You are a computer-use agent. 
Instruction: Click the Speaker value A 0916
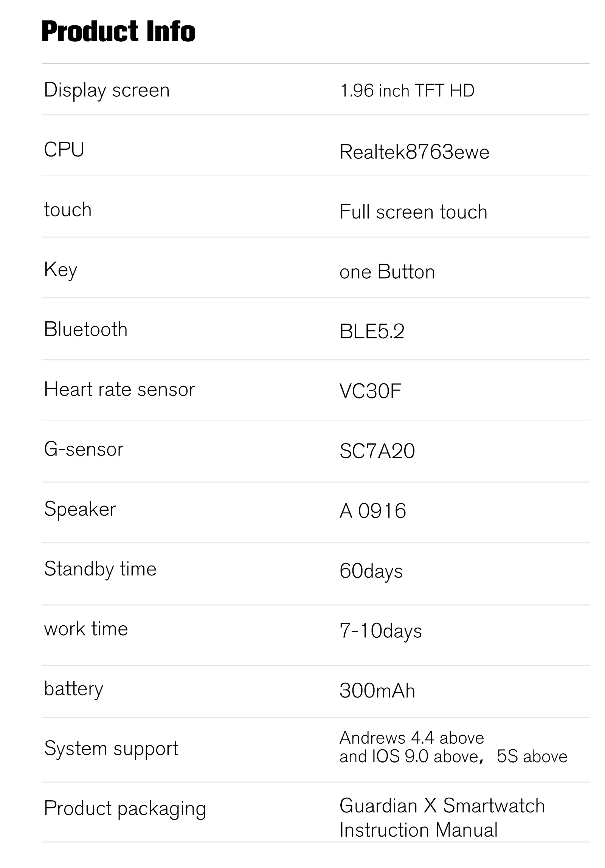click(372, 511)
